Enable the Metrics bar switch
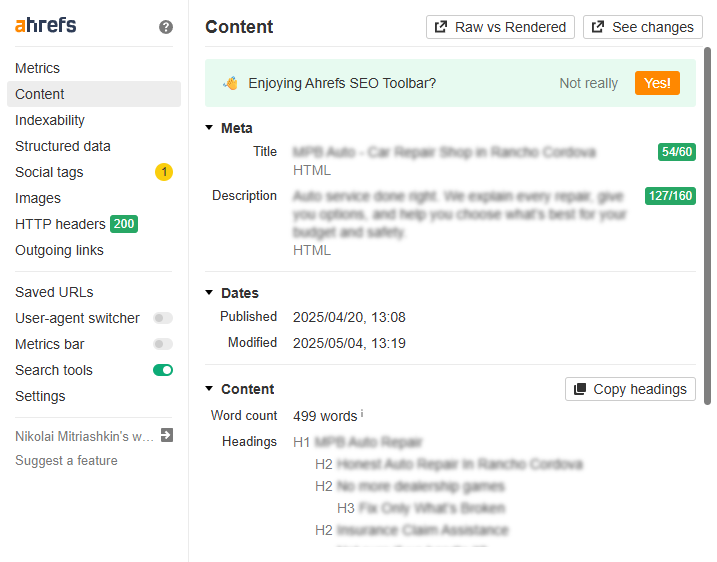Image resolution: width=717 pixels, height=562 pixels. coord(162,344)
